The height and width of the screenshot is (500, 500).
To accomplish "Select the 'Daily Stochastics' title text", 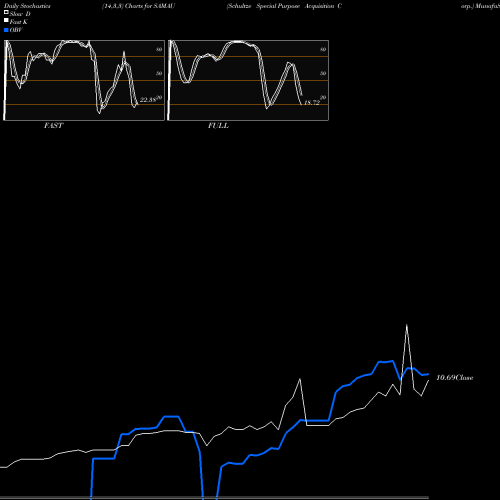I will [27, 6].
